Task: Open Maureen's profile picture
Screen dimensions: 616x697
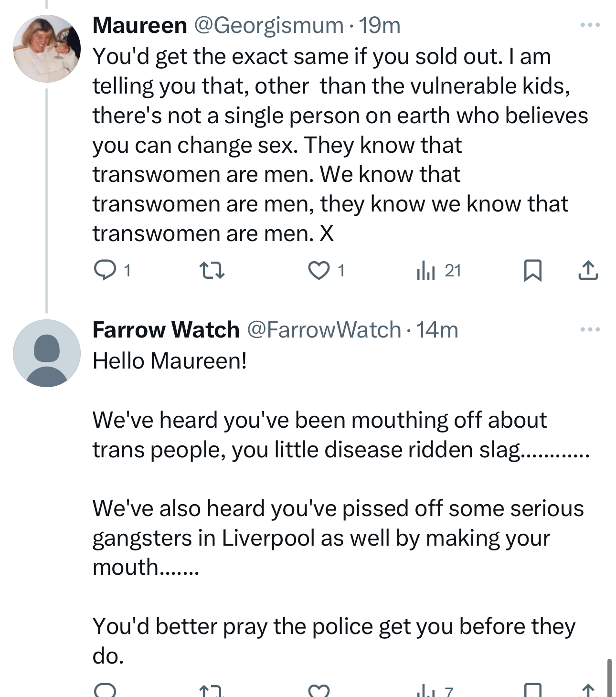Action: [x=46, y=48]
